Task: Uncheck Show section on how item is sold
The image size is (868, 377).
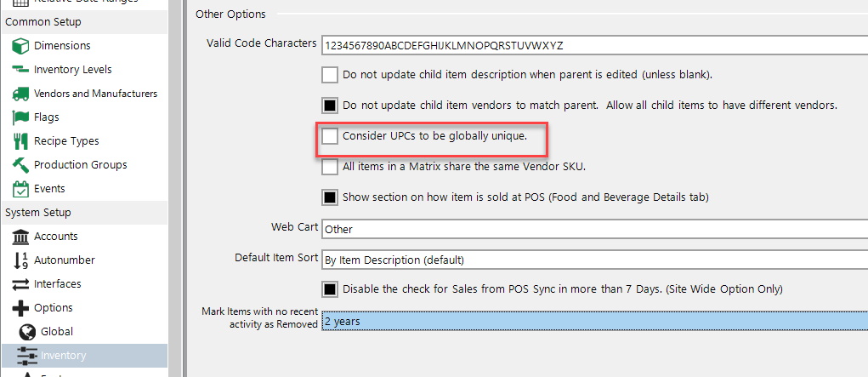Action: click(x=330, y=197)
